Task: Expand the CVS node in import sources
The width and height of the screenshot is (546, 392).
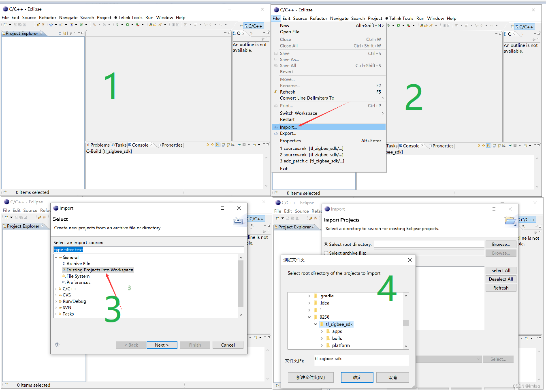Action: point(56,295)
